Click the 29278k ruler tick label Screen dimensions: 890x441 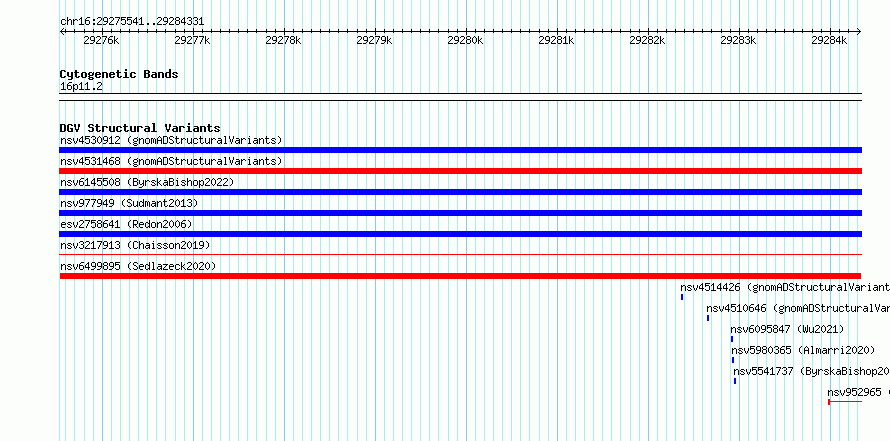coord(283,40)
